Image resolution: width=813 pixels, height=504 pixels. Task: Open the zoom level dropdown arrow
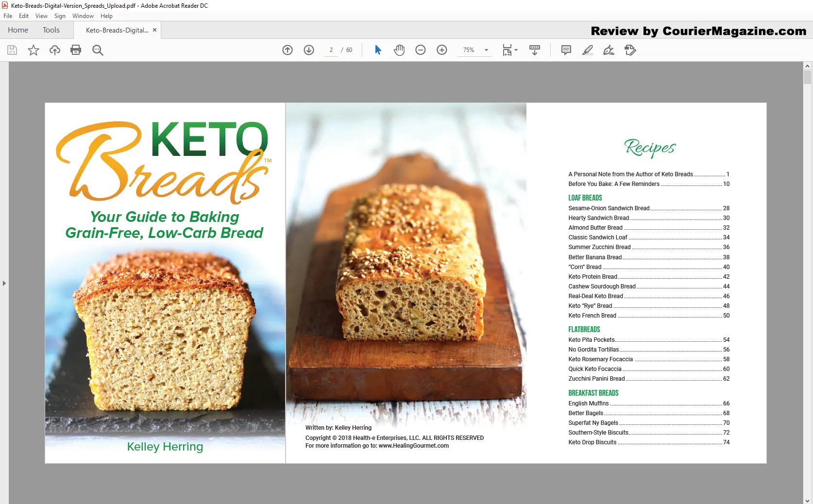pos(486,50)
